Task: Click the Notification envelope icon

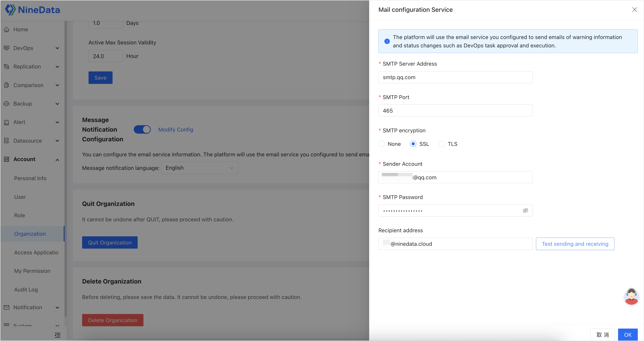Action: tap(7, 307)
